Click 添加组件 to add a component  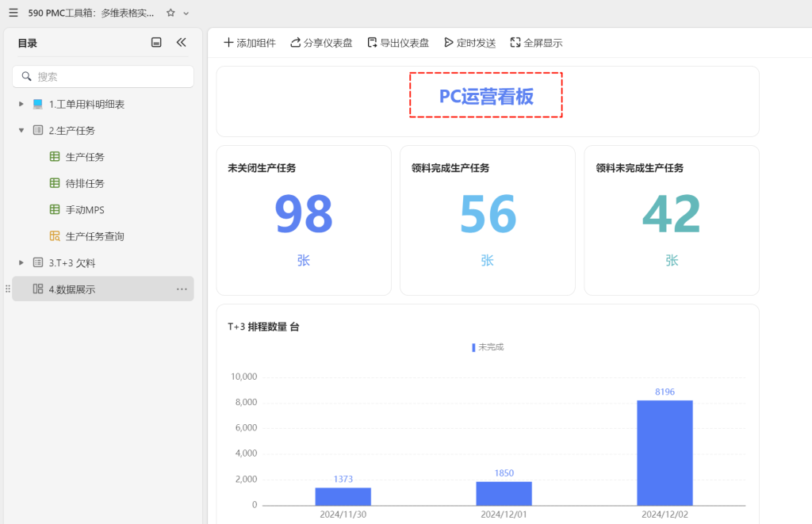250,43
